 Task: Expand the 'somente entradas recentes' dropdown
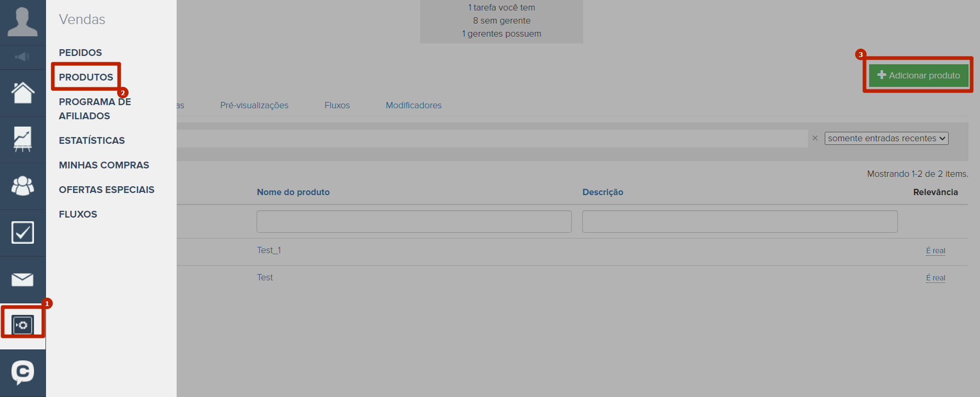[886, 138]
